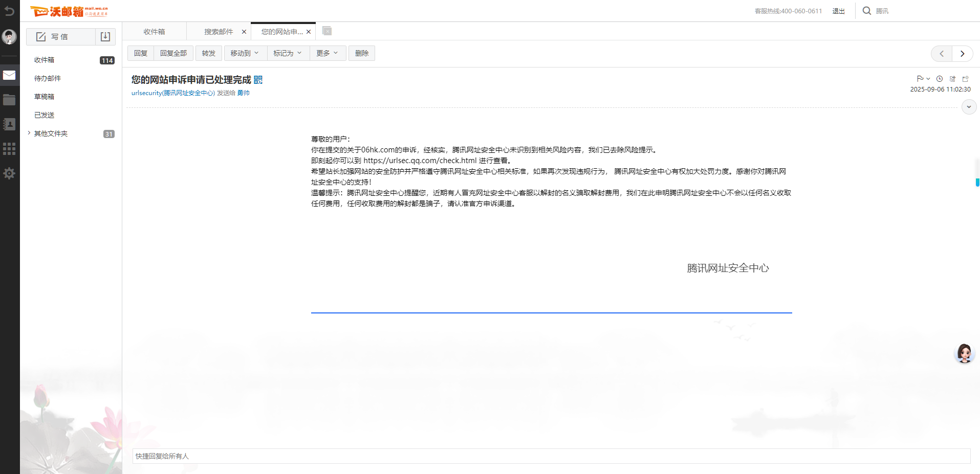Switch to the 搜索邮件 tab
Screen dimensions: 980x474
coord(219,32)
